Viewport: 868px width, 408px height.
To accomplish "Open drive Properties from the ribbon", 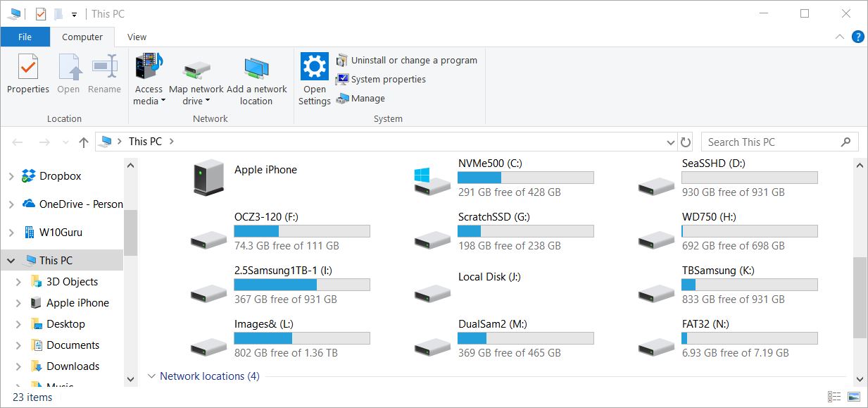I will [28, 74].
